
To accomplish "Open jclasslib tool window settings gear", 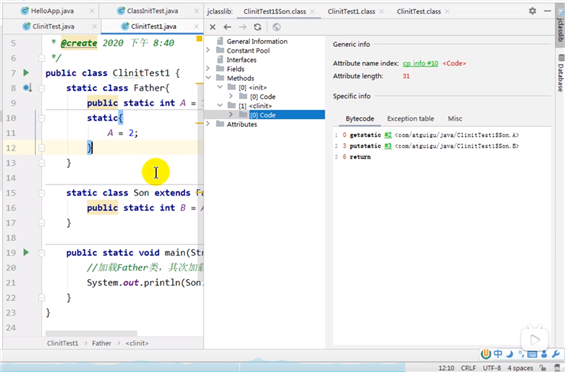I will pos(532,11).
